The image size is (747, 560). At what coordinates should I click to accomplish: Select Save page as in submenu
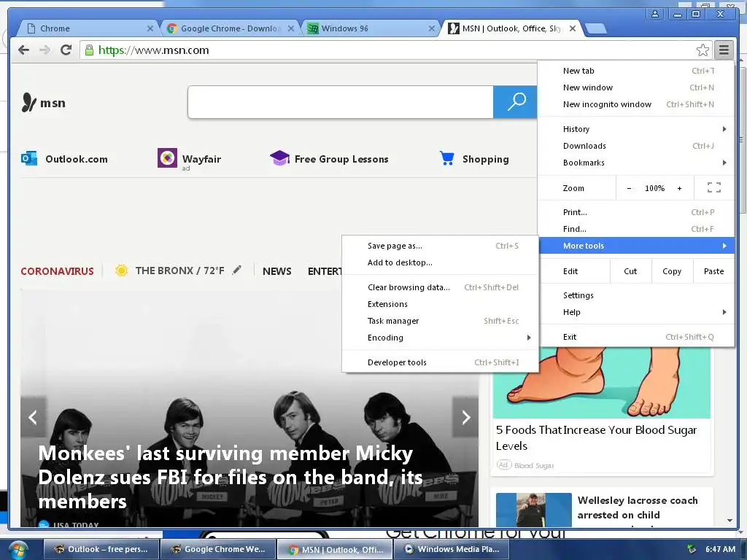[441, 246]
